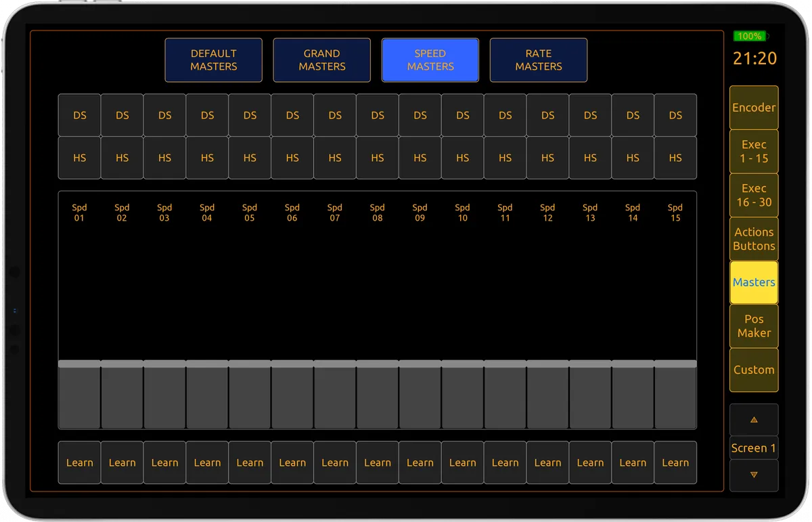Go to the Exec 1 - 15 page
The width and height of the screenshot is (812, 522).
[754, 152]
